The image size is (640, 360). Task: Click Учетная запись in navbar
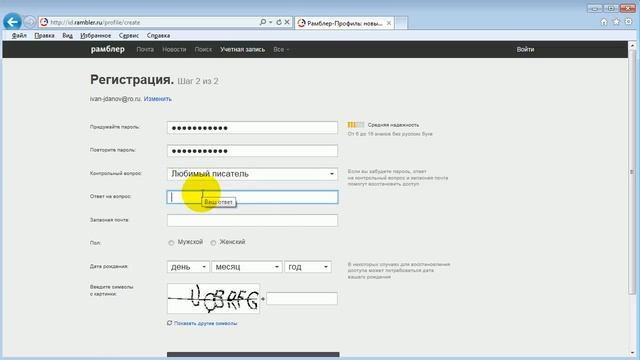click(x=242, y=49)
